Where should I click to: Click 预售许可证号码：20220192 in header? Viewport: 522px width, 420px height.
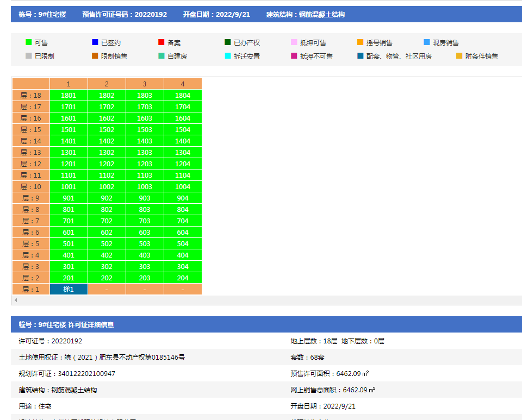pos(125,14)
